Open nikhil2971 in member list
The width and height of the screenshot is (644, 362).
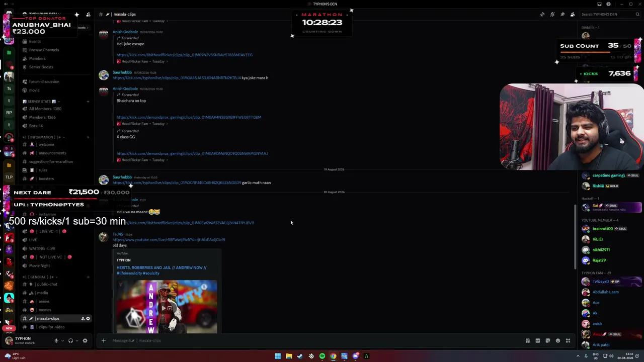(601, 250)
